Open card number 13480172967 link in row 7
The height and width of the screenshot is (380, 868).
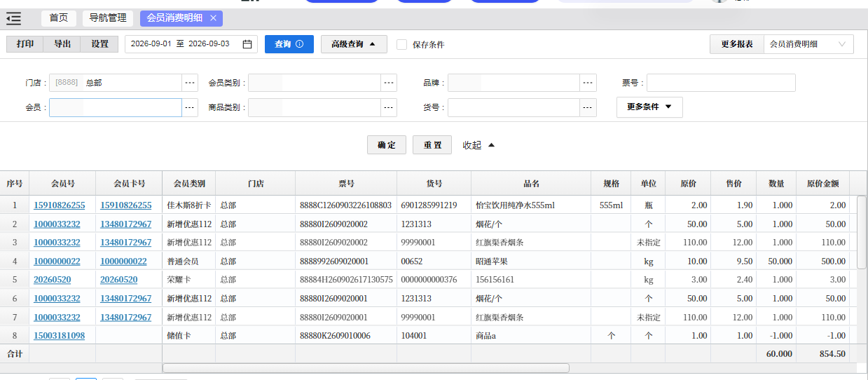point(125,318)
